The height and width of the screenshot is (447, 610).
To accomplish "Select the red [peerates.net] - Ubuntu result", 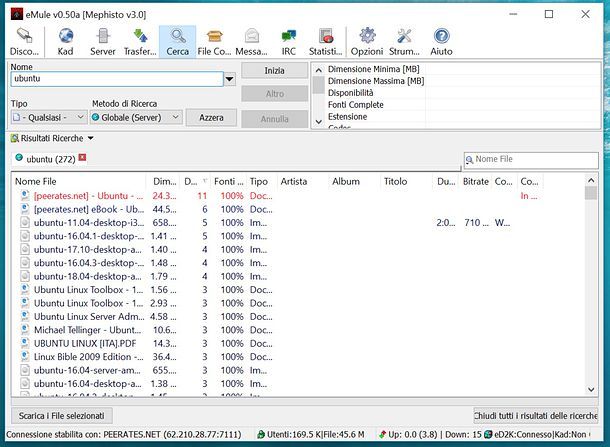I will tap(298, 196).
